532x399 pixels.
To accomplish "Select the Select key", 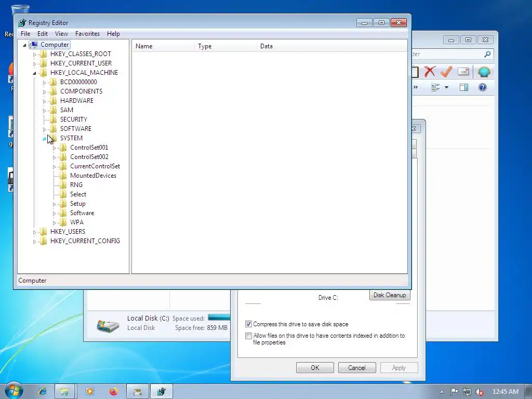I will pyautogui.click(x=78, y=194).
